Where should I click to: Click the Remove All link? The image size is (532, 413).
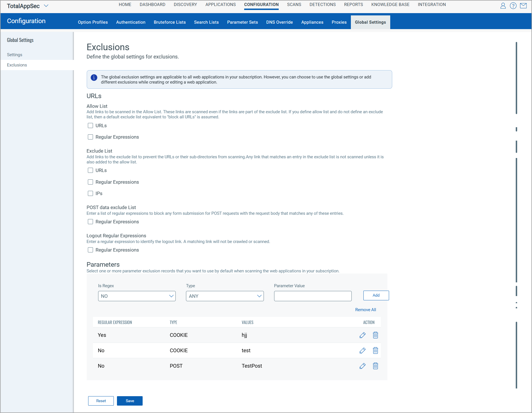coord(365,310)
